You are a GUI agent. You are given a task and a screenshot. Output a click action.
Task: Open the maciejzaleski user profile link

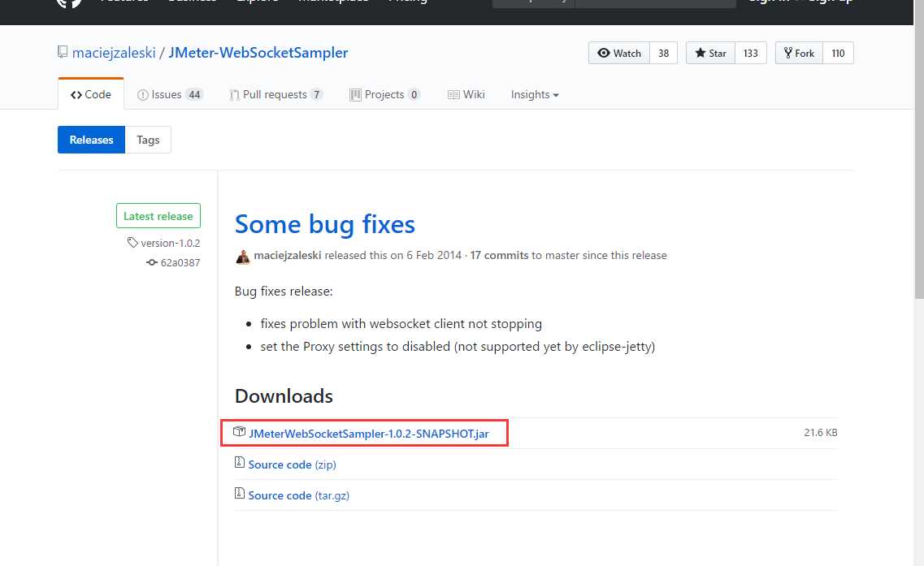[x=114, y=53]
